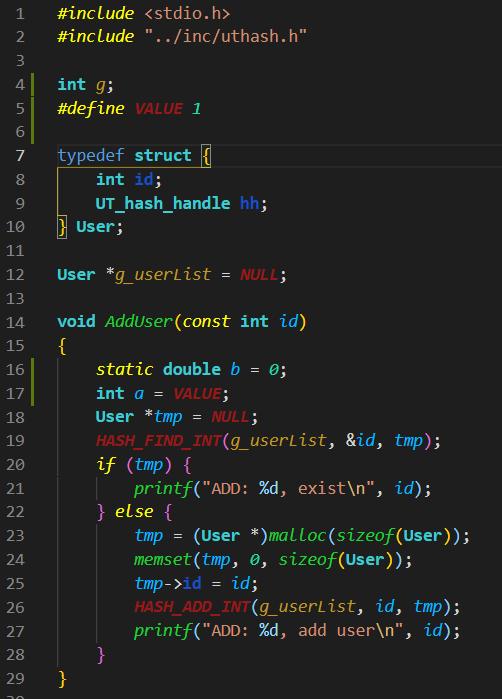
Task: Click tmp->id on line 25
Action: (x=168, y=583)
